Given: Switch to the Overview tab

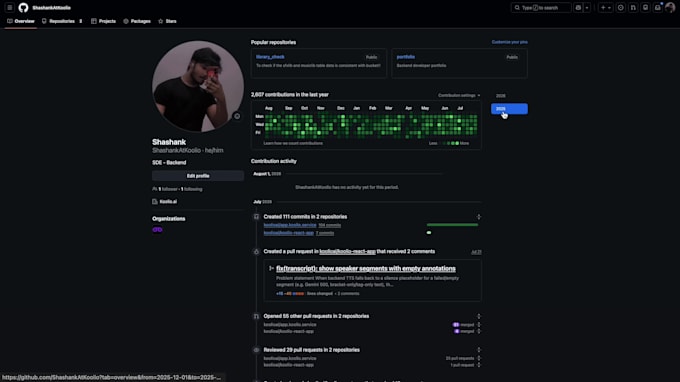Looking at the screenshot, I should [21, 21].
